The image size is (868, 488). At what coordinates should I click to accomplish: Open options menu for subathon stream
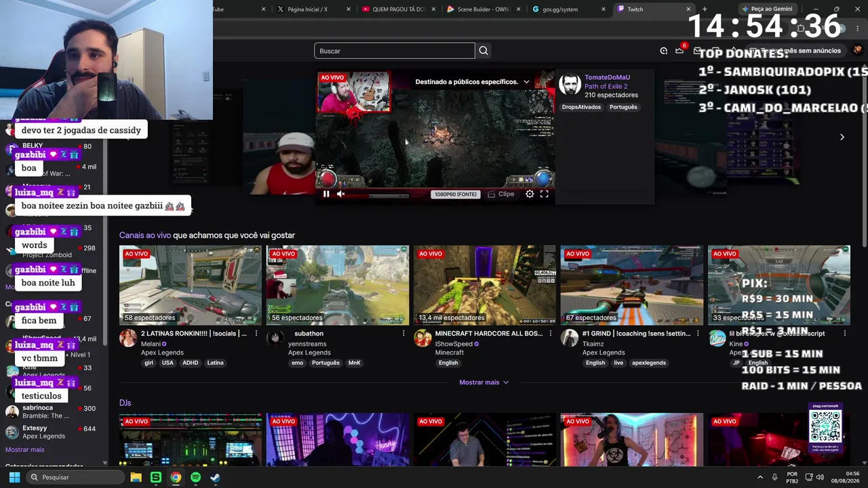tap(403, 333)
